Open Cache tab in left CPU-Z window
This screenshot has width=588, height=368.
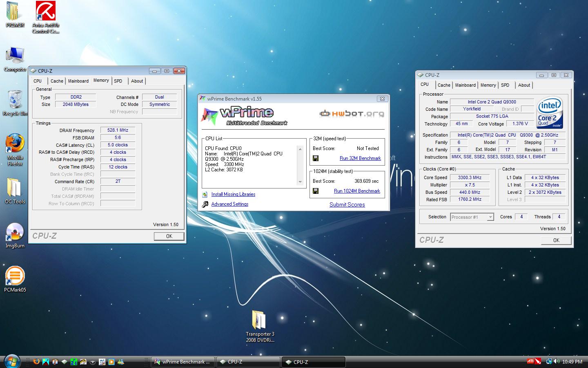point(57,81)
